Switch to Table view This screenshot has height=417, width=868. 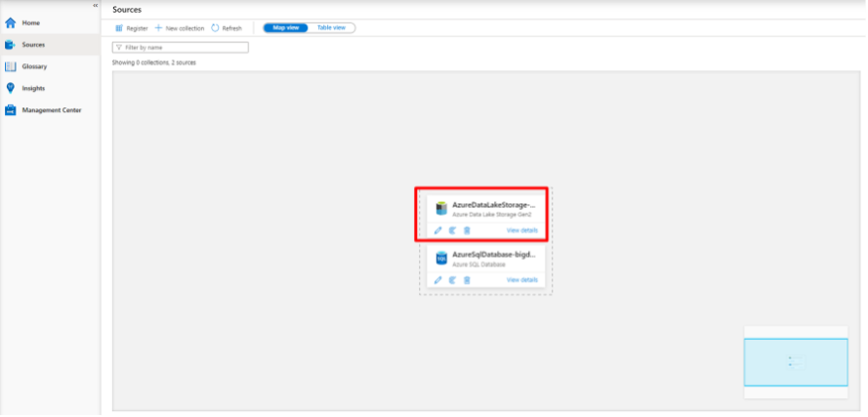(x=331, y=27)
